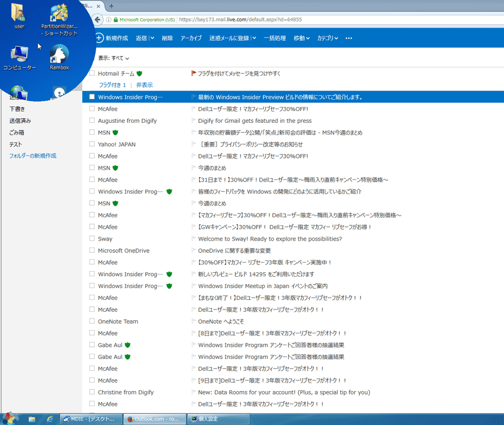Open the 下書き drafts folder

click(x=17, y=109)
